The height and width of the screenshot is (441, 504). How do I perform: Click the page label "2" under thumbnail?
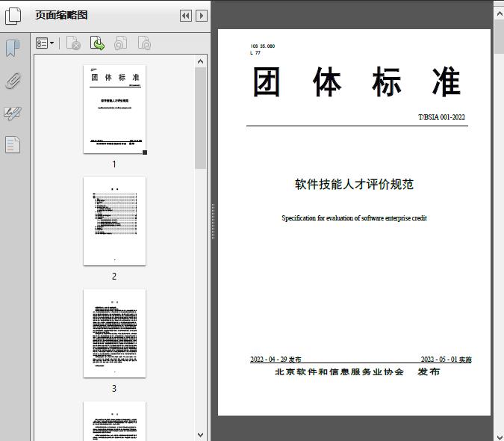tap(114, 276)
